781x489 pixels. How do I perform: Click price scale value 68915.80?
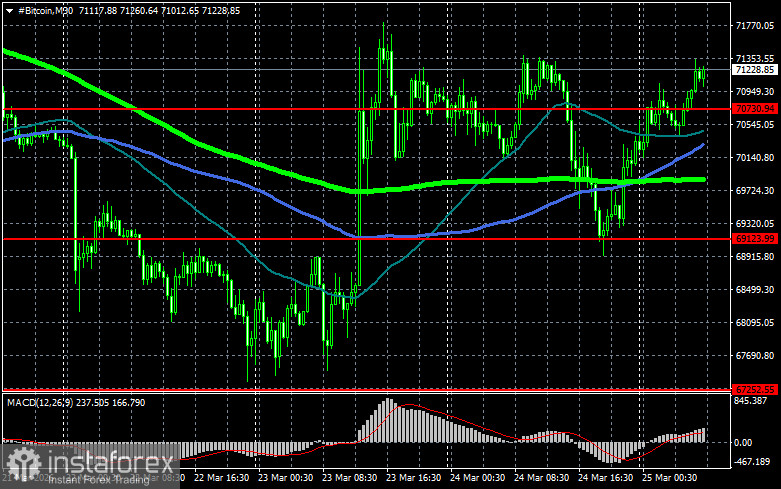(755, 256)
